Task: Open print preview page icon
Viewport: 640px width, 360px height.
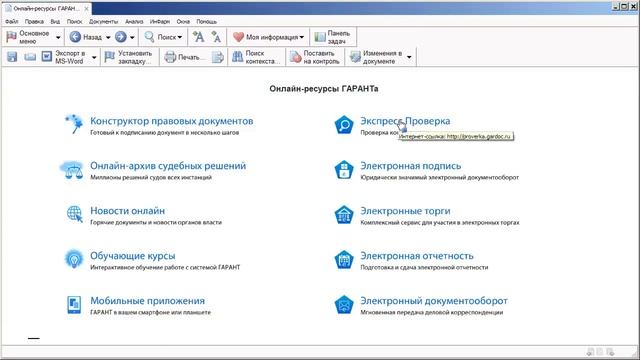Action: [218, 57]
